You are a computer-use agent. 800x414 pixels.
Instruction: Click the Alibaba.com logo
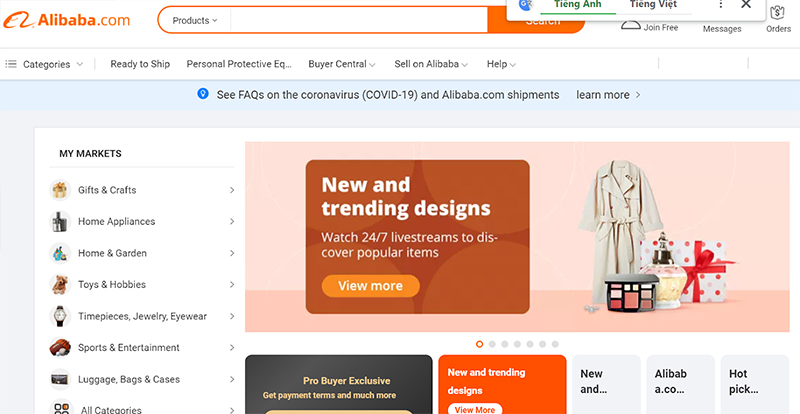point(66,20)
